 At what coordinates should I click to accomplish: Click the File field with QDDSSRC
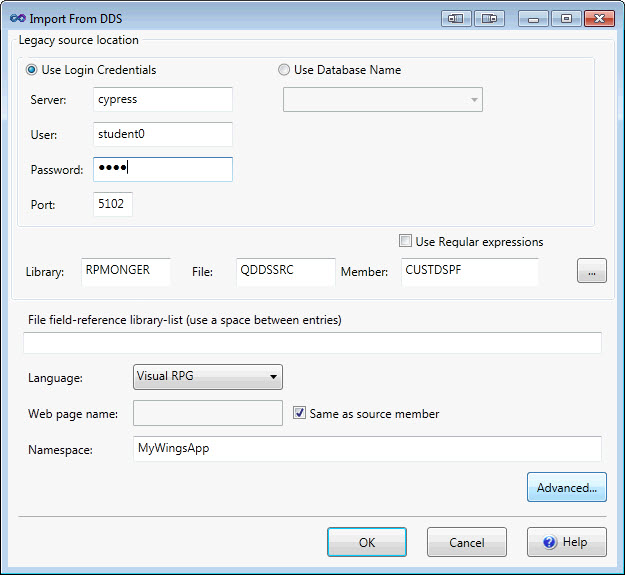coord(286,272)
